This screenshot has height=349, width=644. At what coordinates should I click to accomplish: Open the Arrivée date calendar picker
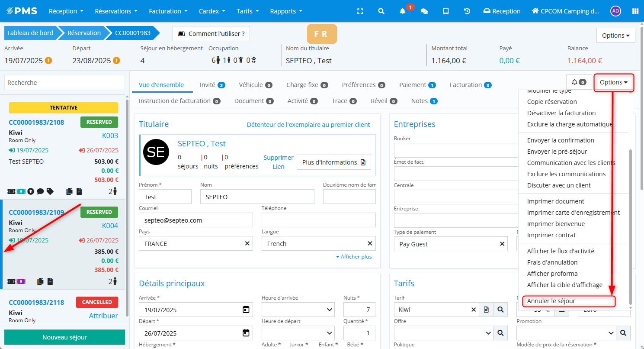click(246, 310)
